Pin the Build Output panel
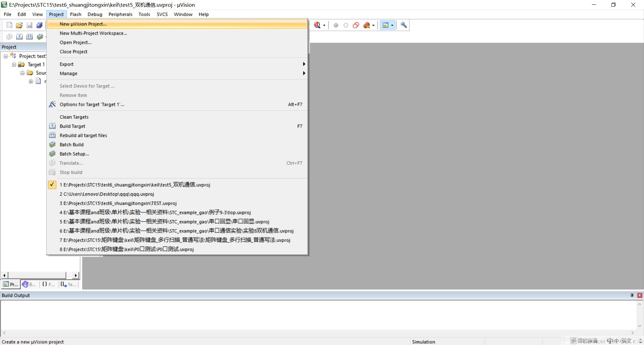Image resolution: width=644 pixels, height=345 pixels. [x=632, y=295]
